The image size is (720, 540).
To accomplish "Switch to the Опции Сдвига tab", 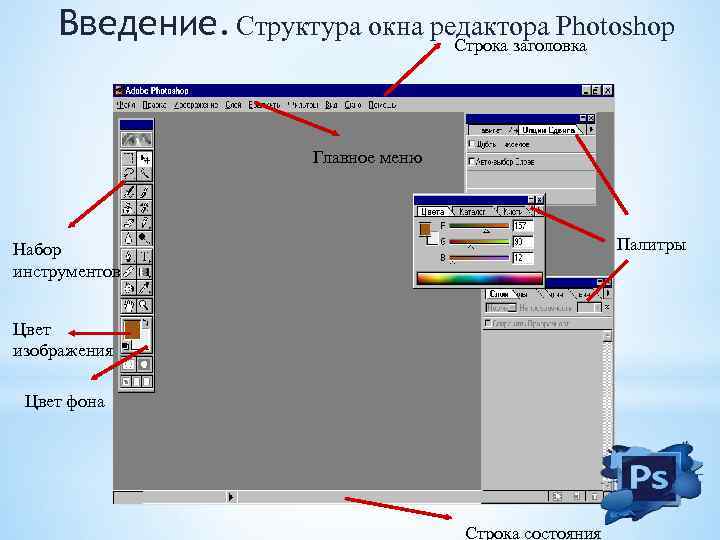I will (548, 130).
